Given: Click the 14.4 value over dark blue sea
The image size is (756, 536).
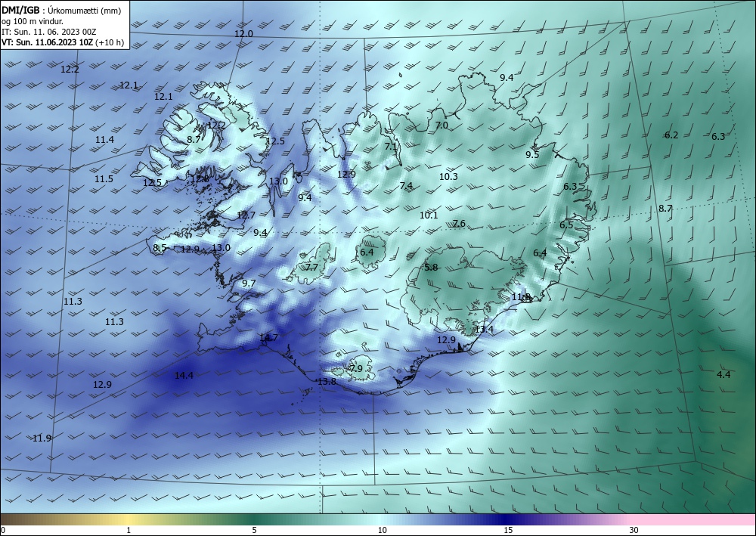Looking at the screenshot, I should point(184,375).
